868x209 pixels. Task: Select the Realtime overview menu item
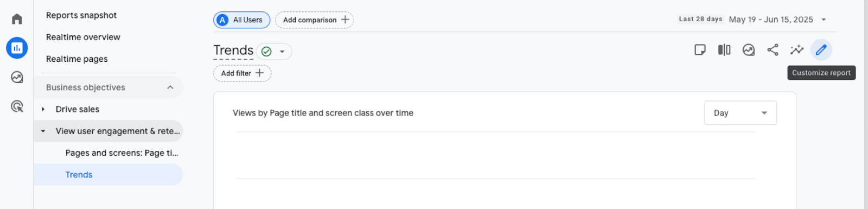[x=83, y=37]
